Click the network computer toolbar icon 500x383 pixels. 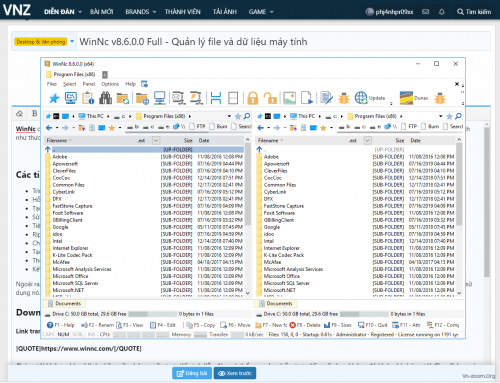click(160, 98)
